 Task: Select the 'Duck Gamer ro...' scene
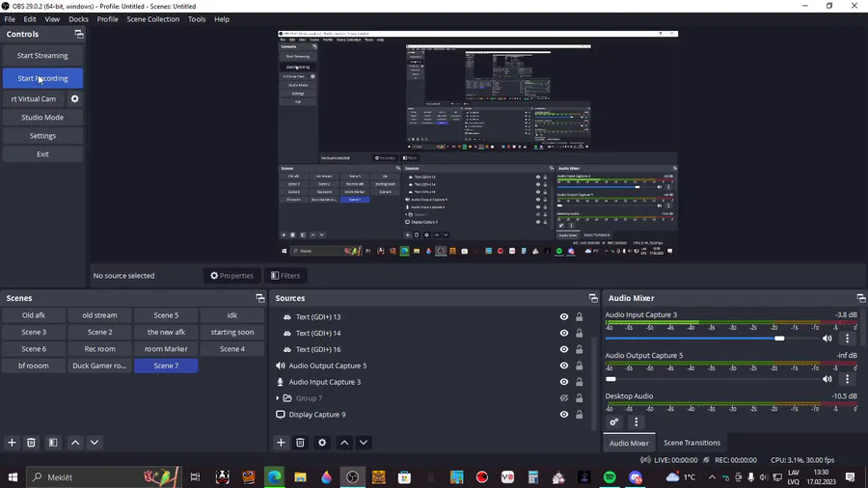[x=99, y=366]
